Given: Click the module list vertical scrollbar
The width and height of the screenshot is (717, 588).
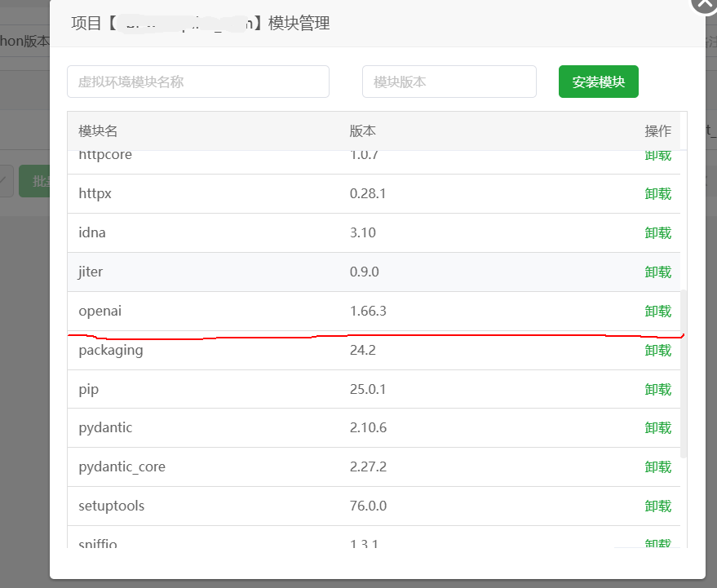Looking at the screenshot, I should (x=684, y=374).
